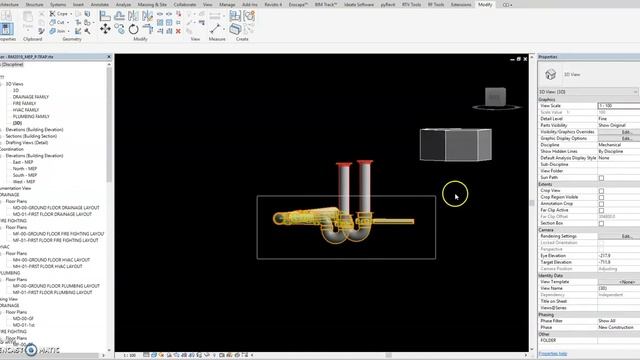Screen dimensions: 640x360
Task: Select the Rotate tool
Action: (133, 29)
